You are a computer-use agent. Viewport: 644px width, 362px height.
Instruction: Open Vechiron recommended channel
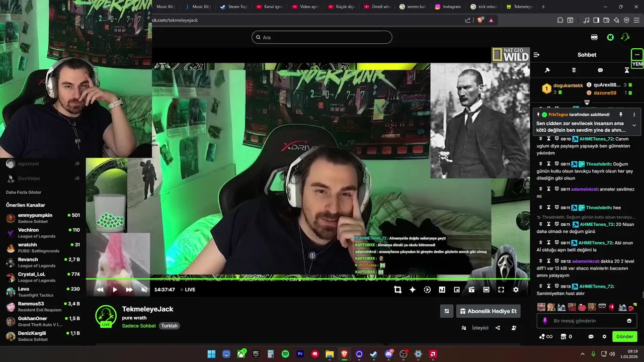pyautogui.click(x=43, y=233)
